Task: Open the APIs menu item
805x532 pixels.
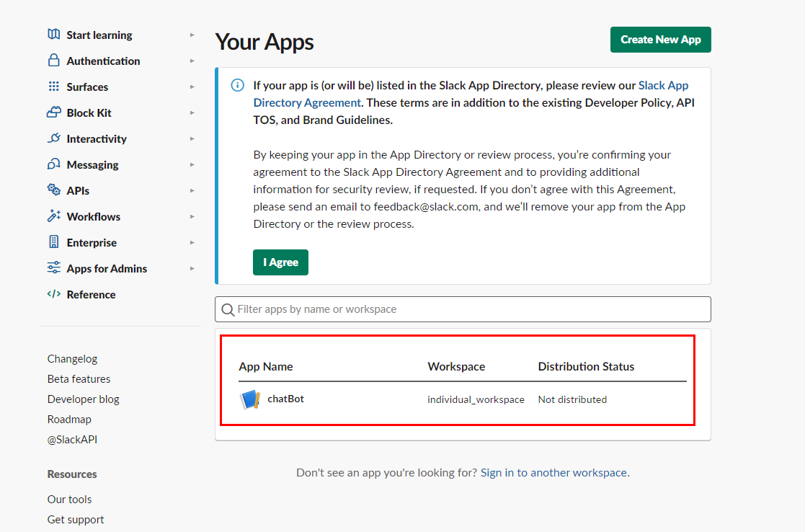Action: (78, 190)
